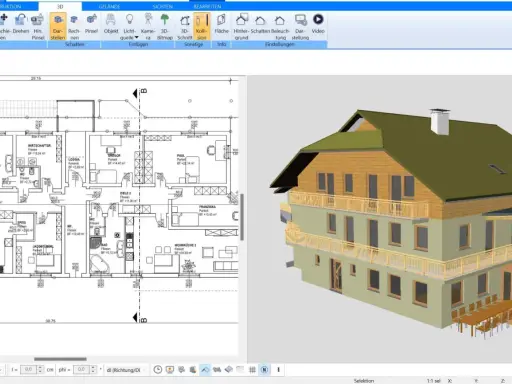Screen dimensions: 512x384
Task: Select the Schieben move tool
Action: click(4, 26)
